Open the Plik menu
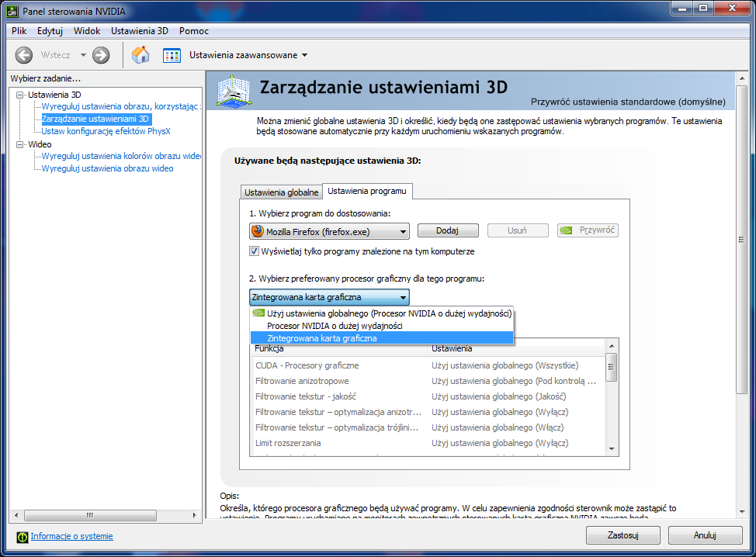The height and width of the screenshot is (557, 756). pyautogui.click(x=19, y=31)
